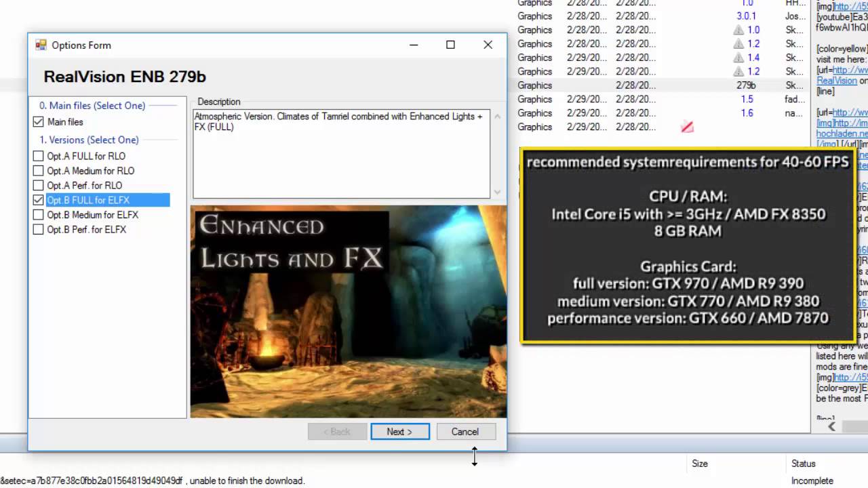This screenshot has width=868, height=488.
Task: Sort downloads by the Size column header
Action: coord(700,464)
